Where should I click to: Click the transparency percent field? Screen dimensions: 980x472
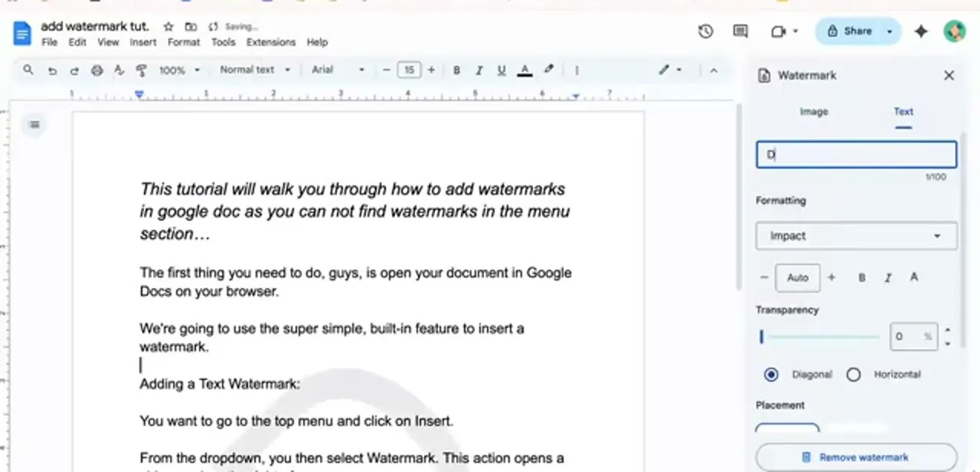(x=913, y=336)
